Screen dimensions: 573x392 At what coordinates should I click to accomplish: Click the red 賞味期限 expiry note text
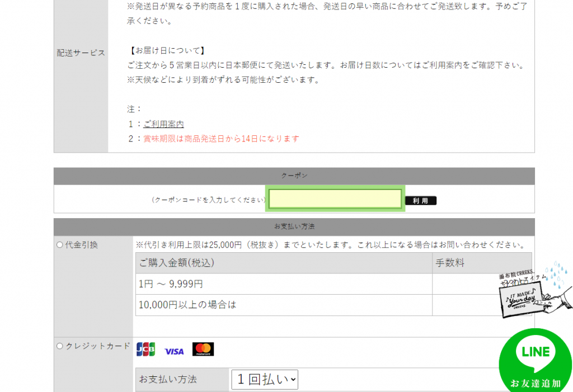(221, 139)
